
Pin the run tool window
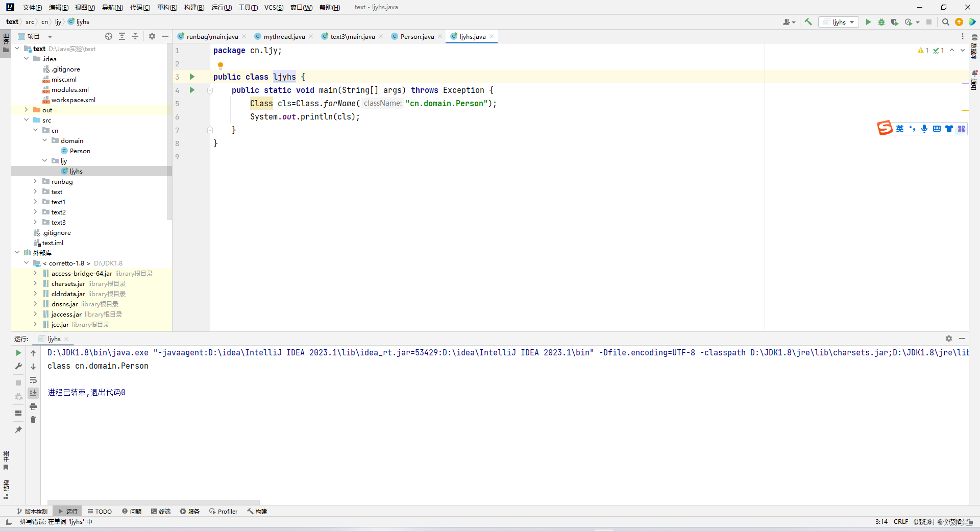18,430
